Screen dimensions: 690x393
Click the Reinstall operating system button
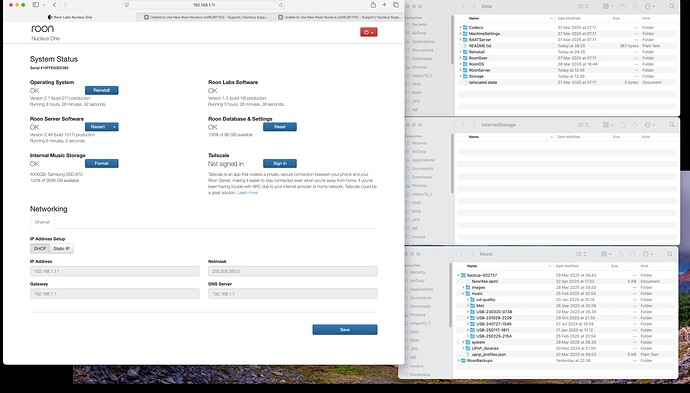click(102, 90)
